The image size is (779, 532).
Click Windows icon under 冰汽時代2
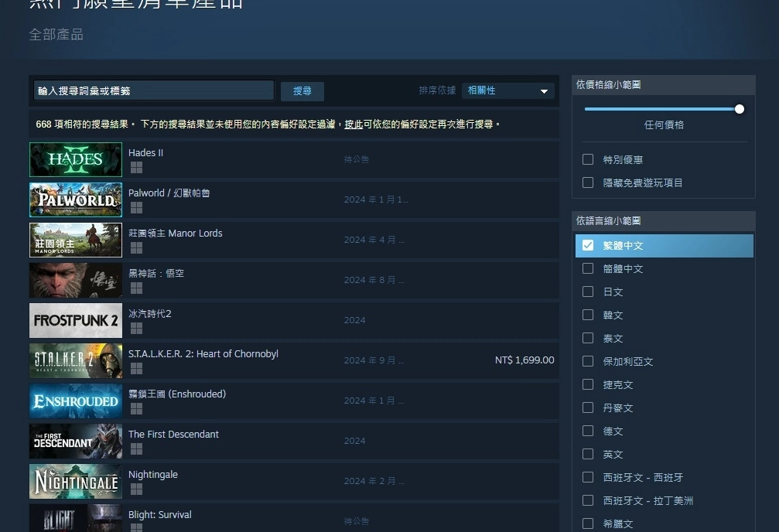pyautogui.click(x=136, y=329)
